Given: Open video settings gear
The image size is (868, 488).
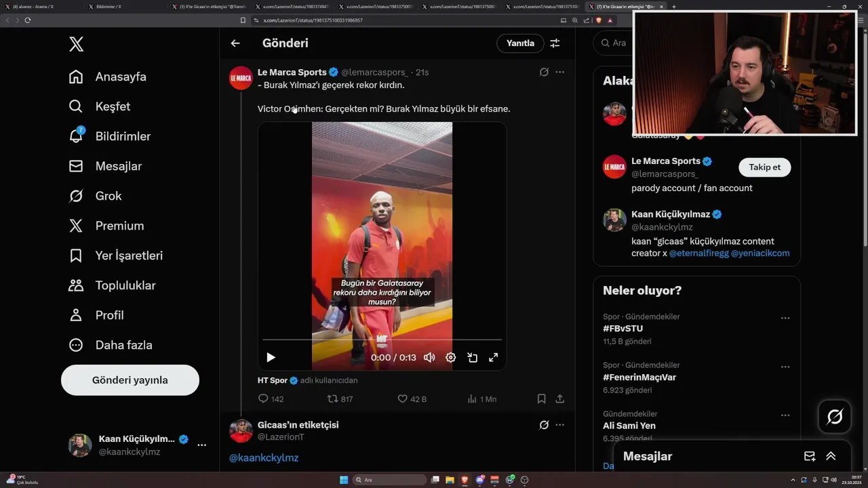Looking at the screenshot, I should 450,357.
